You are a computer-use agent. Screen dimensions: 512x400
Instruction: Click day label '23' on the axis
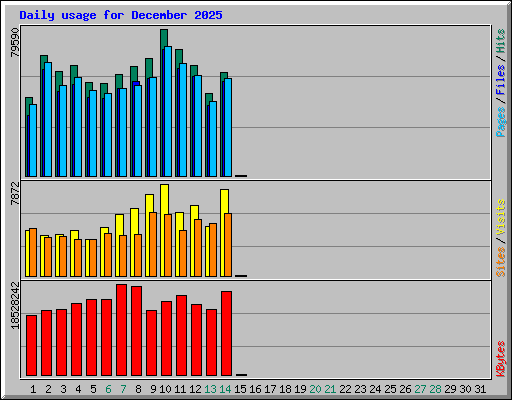(360, 389)
